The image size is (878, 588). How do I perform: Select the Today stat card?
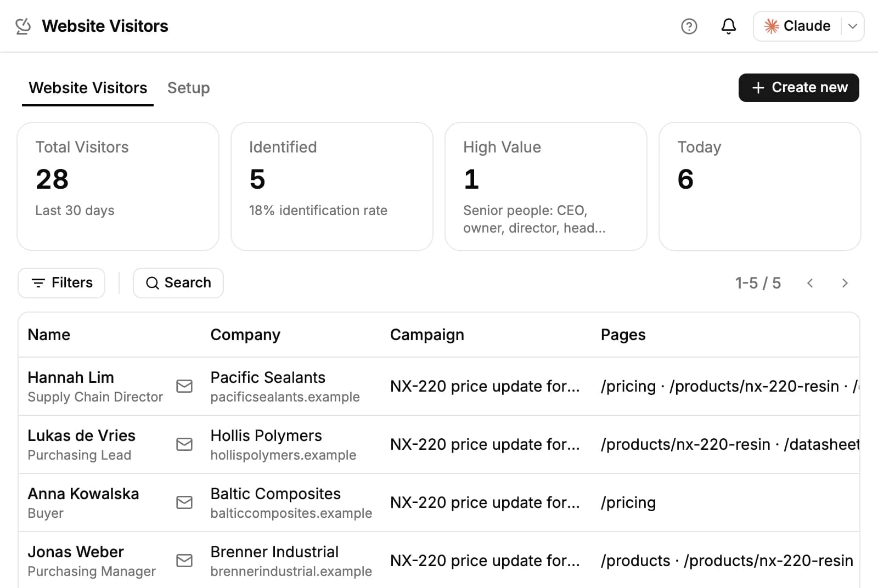(760, 186)
